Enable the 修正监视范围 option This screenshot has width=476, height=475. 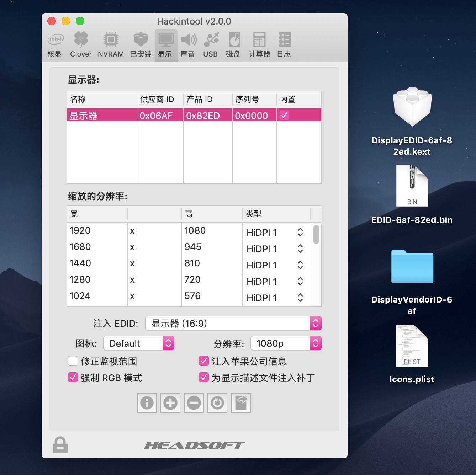(x=73, y=361)
